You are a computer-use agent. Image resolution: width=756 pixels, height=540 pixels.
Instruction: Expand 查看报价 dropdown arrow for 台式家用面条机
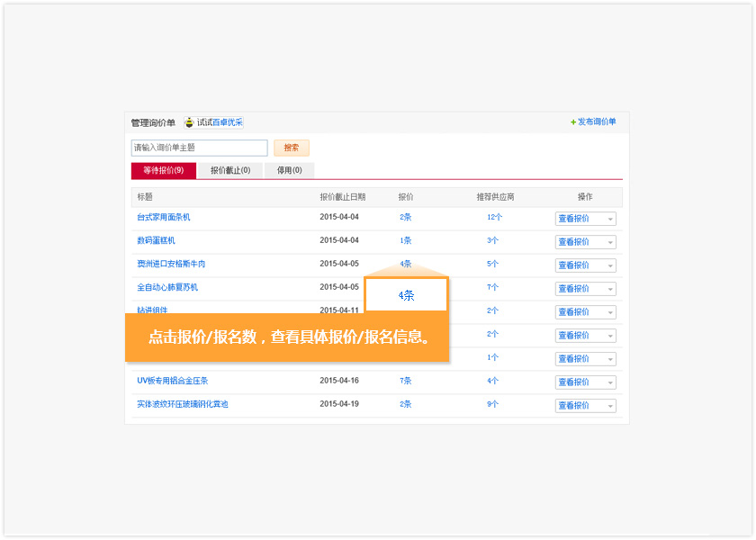click(x=610, y=219)
